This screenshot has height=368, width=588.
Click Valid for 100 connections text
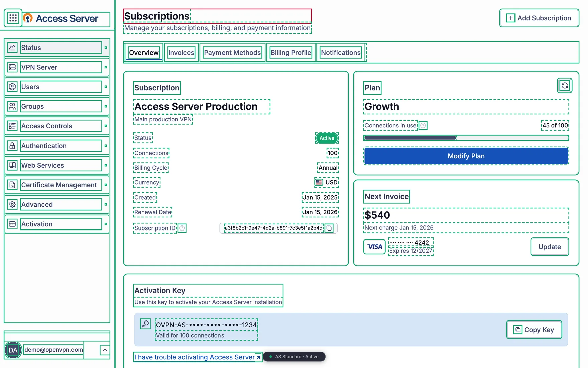(x=190, y=335)
